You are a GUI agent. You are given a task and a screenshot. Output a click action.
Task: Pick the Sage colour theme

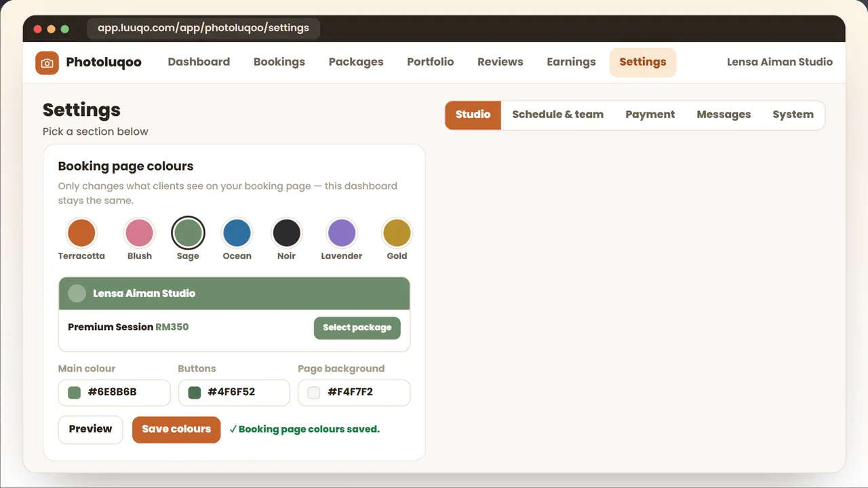[x=188, y=233]
